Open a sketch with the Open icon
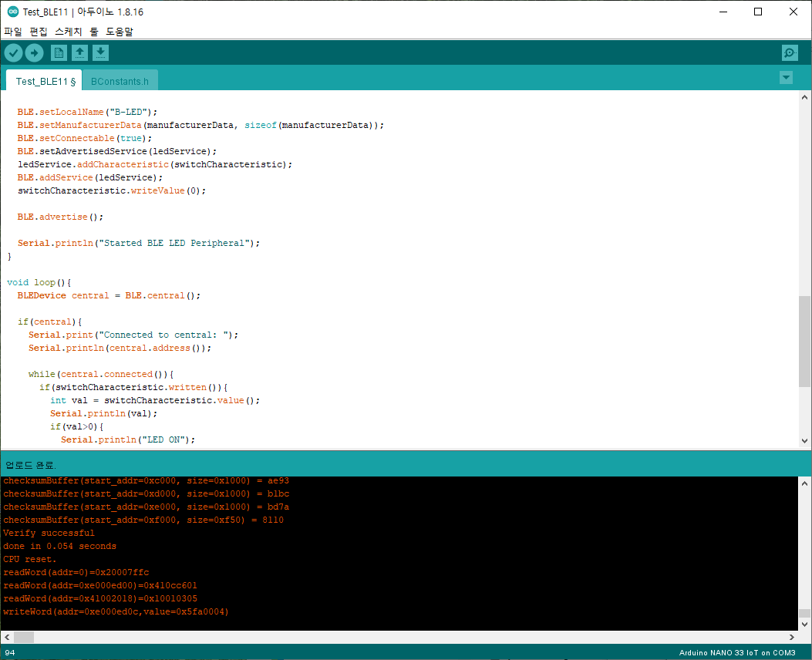Screen dimensions: 812x660 click(x=79, y=52)
